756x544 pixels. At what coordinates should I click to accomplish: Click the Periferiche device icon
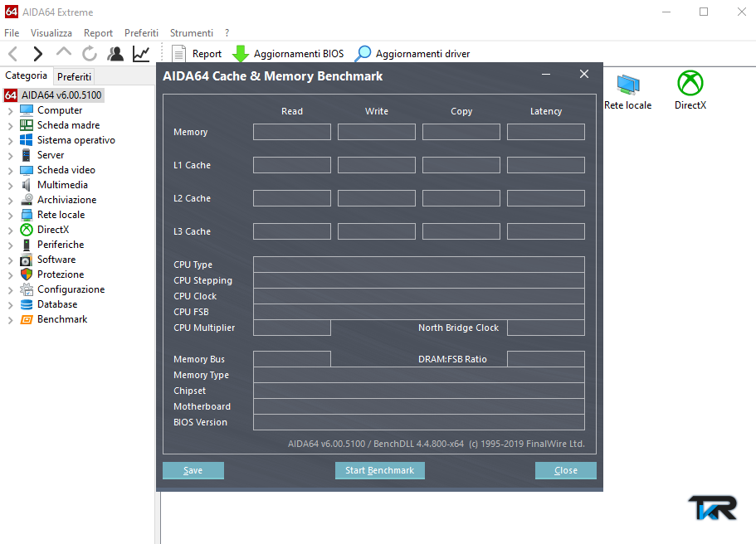pos(27,245)
